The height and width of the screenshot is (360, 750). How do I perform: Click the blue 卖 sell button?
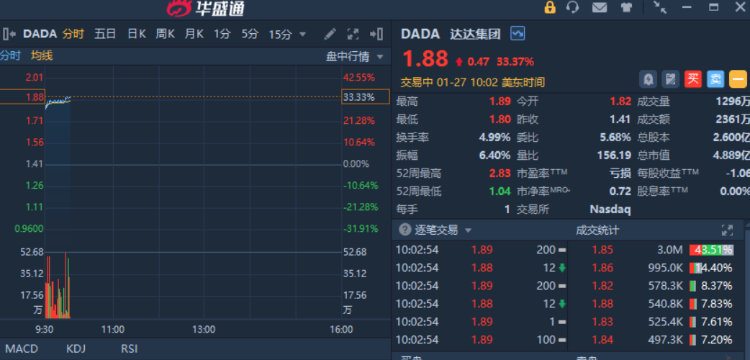tap(716, 79)
